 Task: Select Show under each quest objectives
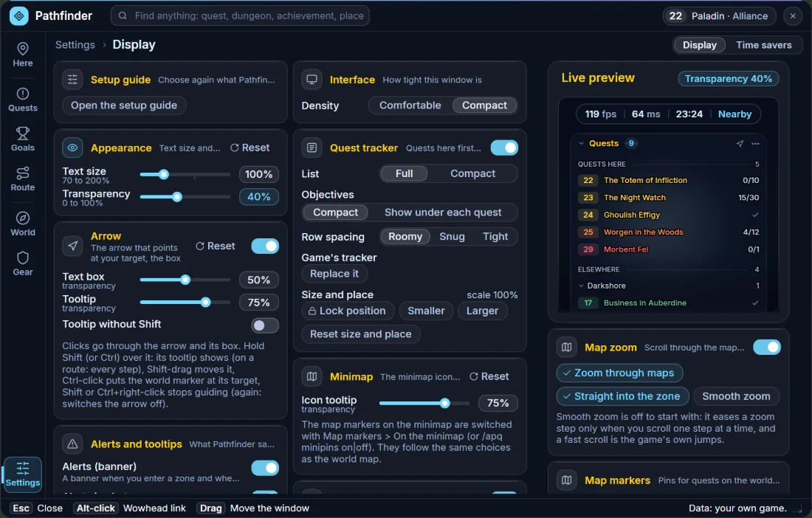(x=443, y=213)
